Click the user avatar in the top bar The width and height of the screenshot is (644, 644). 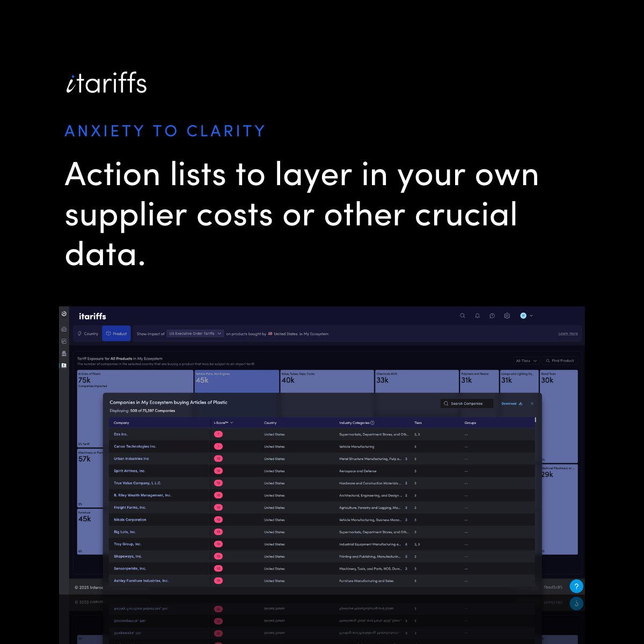point(523,316)
